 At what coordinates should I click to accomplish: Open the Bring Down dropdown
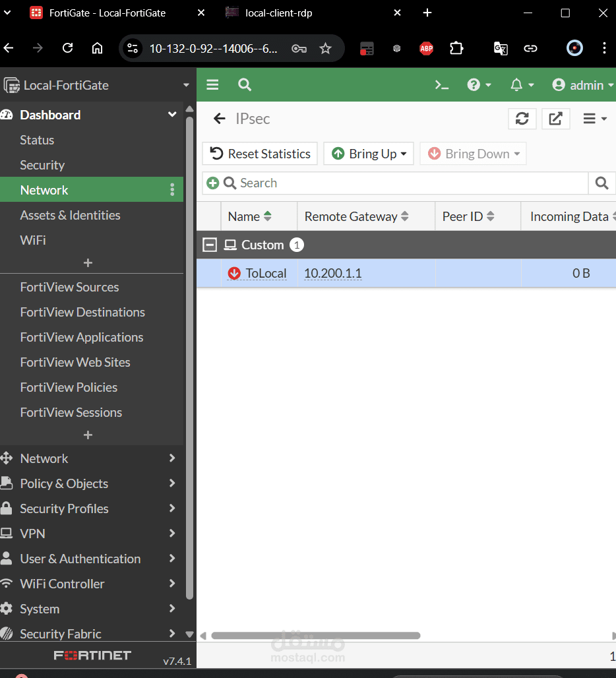[x=474, y=154]
